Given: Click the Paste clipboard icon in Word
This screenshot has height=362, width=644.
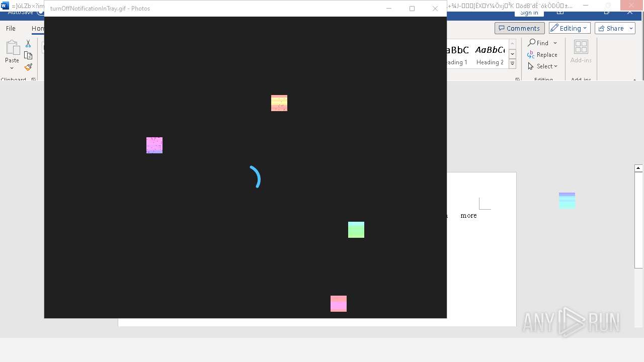Looking at the screenshot, I should tap(12, 48).
